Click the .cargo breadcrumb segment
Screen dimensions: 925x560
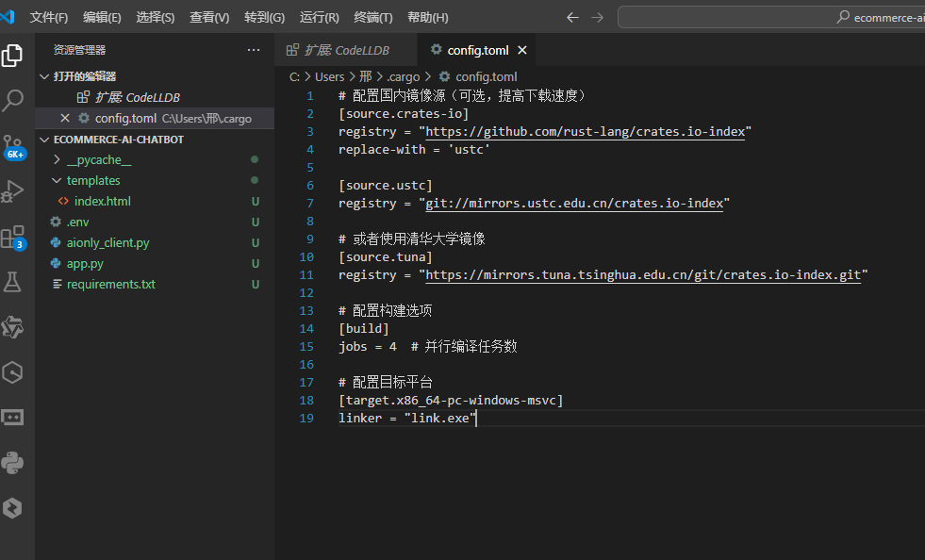click(x=404, y=76)
